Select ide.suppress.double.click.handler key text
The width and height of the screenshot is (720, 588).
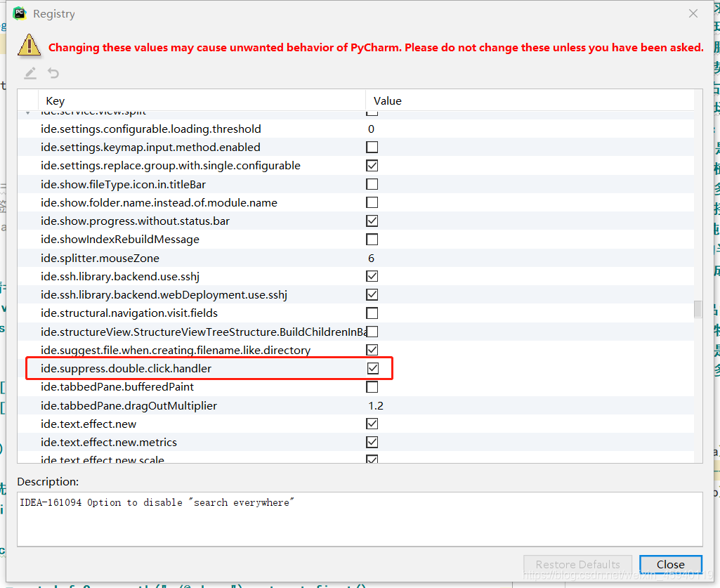click(126, 368)
